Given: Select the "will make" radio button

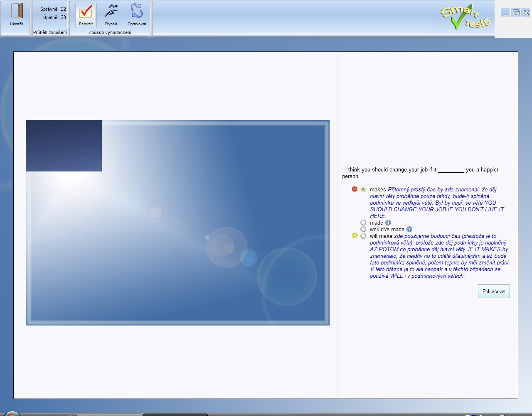Looking at the screenshot, I should pyautogui.click(x=363, y=236).
